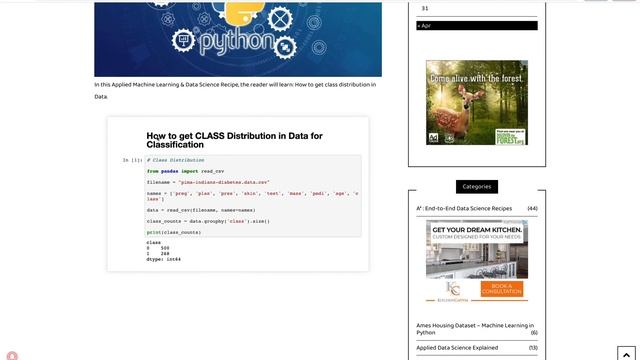Click the dtype: int64 output line

click(x=163, y=259)
